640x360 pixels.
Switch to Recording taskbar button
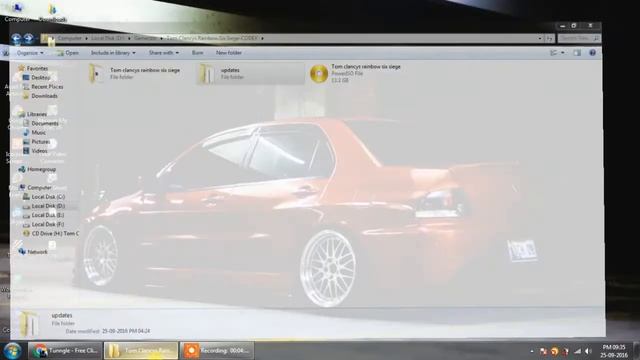(x=217, y=351)
